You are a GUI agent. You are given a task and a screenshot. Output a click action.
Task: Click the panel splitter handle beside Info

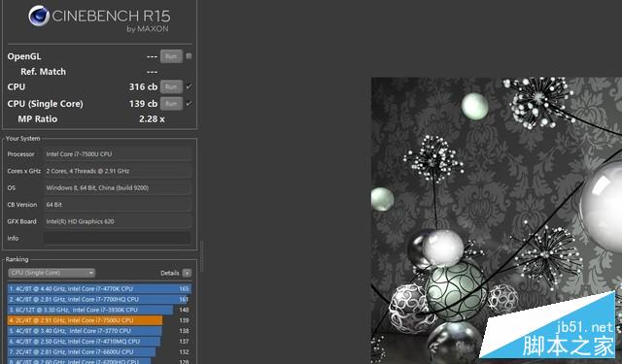point(202,256)
